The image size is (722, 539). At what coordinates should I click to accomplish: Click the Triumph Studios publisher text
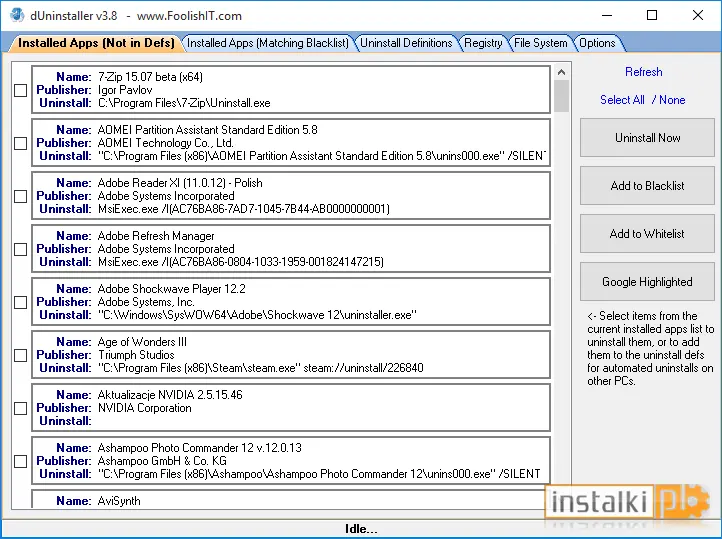tap(136, 355)
